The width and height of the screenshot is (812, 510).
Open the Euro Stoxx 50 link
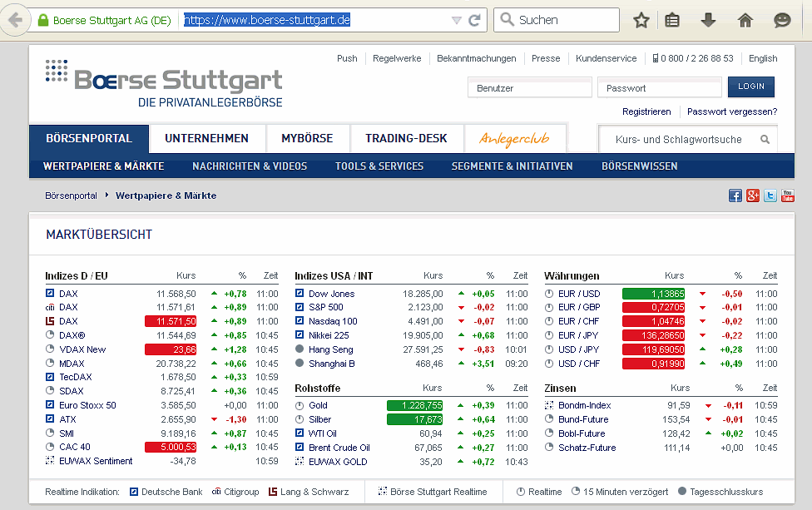pos(87,405)
